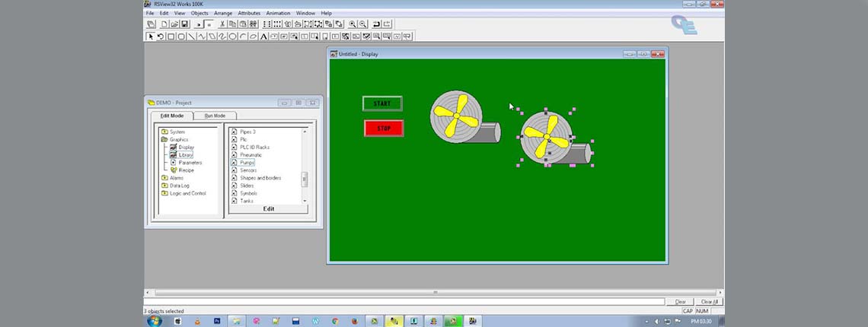Click the Clear All button
868x327 pixels.
pyautogui.click(x=709, y=302)
